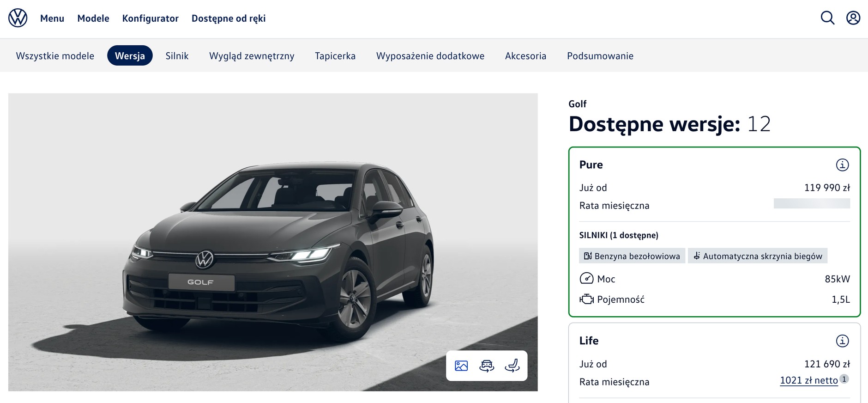Image resolution: width=868 pixels, height=403 pixels.
Task: Open the Akcesoria step
Action: click(525, 56)
